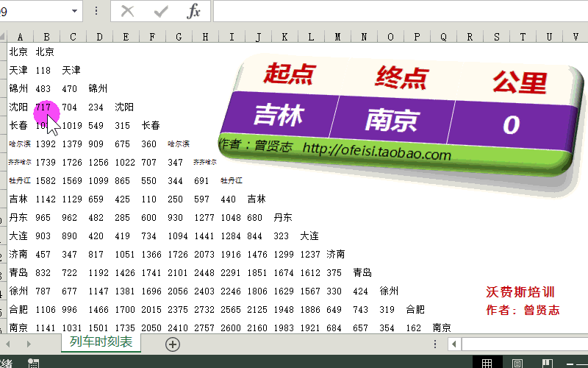The width and height of the screenshot is (588, 368).
Task: Click the macro recording status bar icon
Action: (33, 363)
